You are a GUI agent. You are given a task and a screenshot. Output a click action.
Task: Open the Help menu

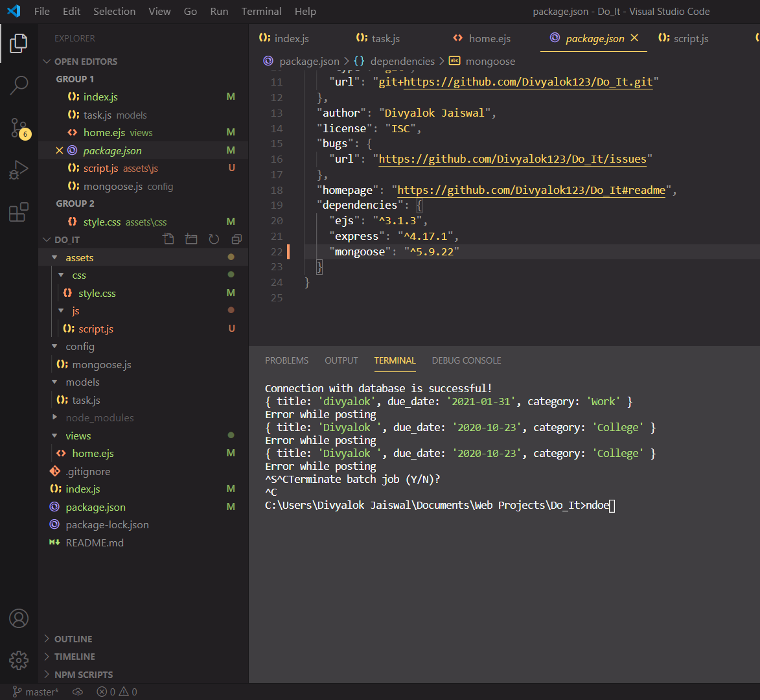(305, 11)
